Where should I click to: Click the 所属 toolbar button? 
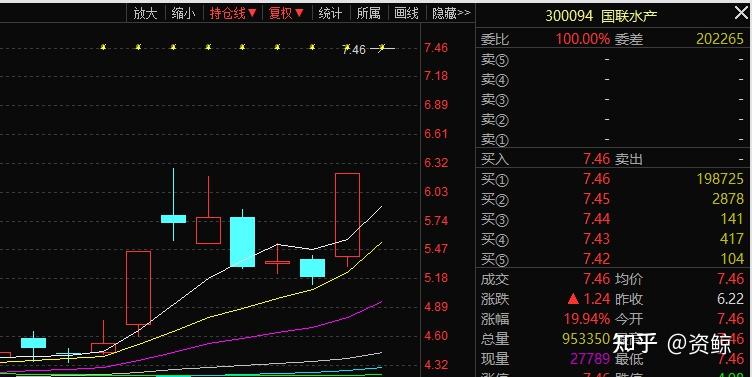[368, 13]
